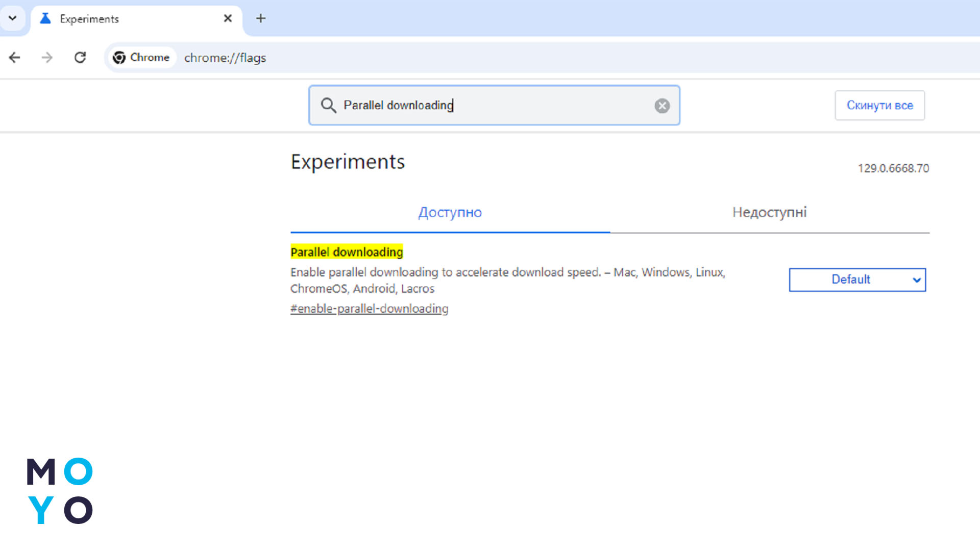Close the Experiments tab
This screenshot has width=980, height=551.
pyautogui.click(x=228, y=18)
